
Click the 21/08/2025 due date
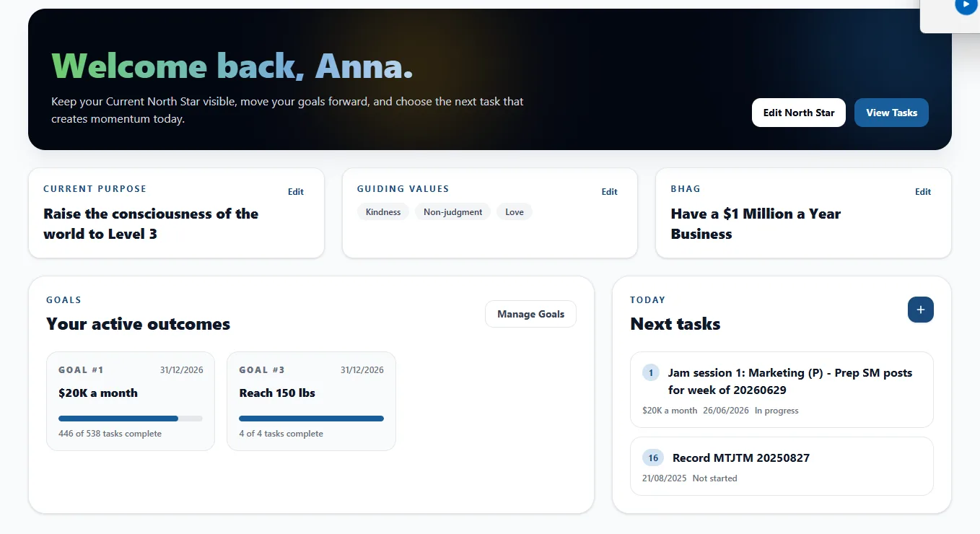[665, 478]
